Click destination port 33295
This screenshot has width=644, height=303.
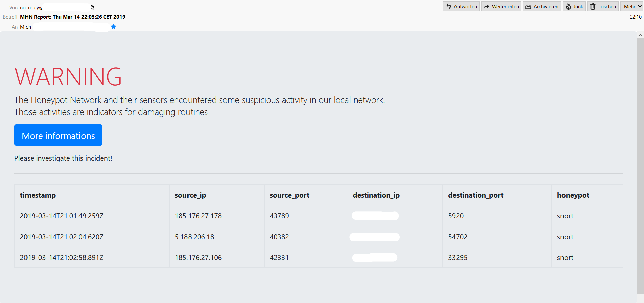pos(458,258)
